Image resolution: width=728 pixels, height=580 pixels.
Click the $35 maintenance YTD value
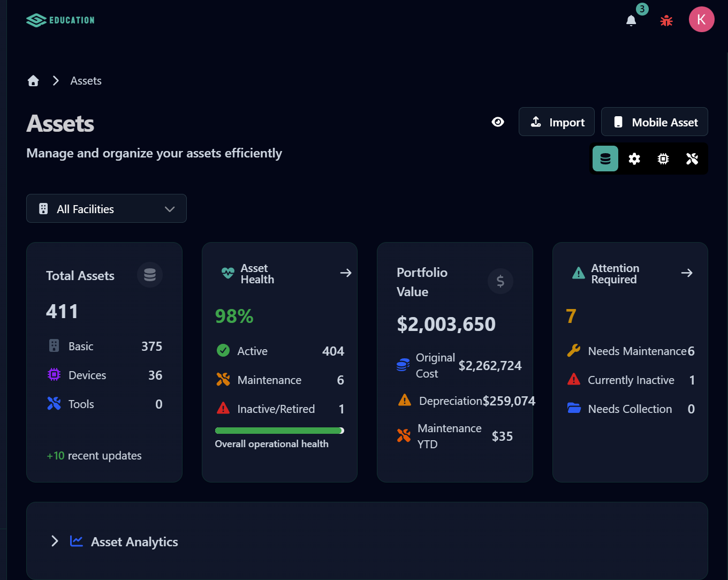502,436
